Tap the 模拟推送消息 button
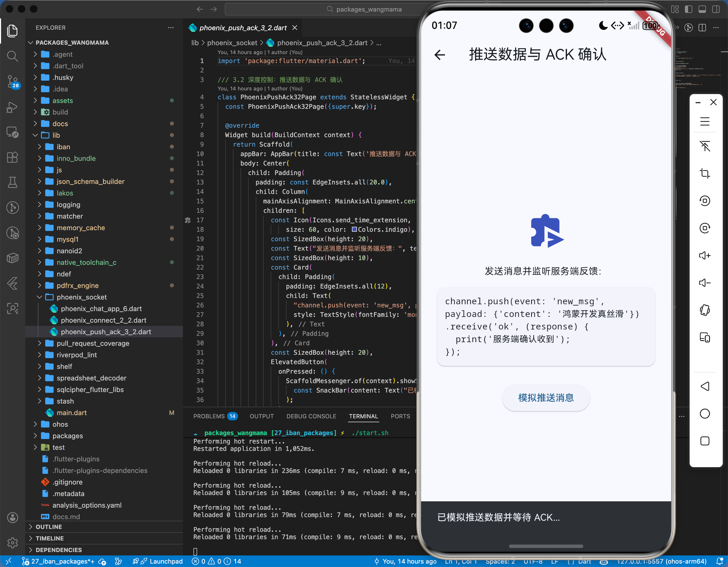 pyautogui.click(x=546, y=398)
